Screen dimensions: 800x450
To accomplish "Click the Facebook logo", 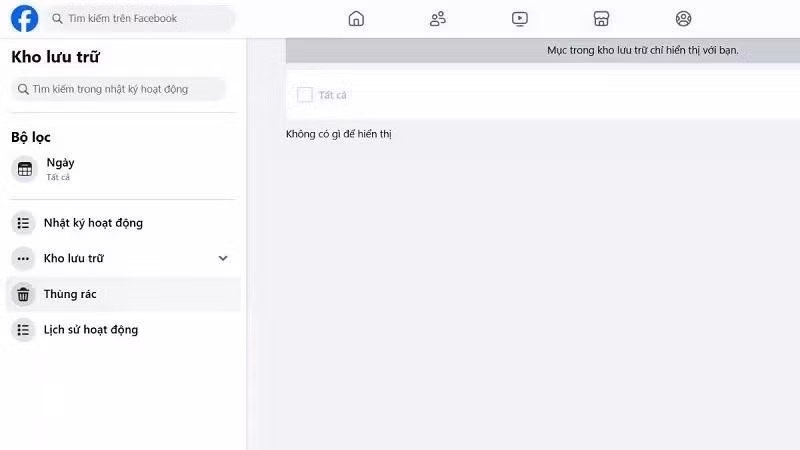I will click(24, 18).
